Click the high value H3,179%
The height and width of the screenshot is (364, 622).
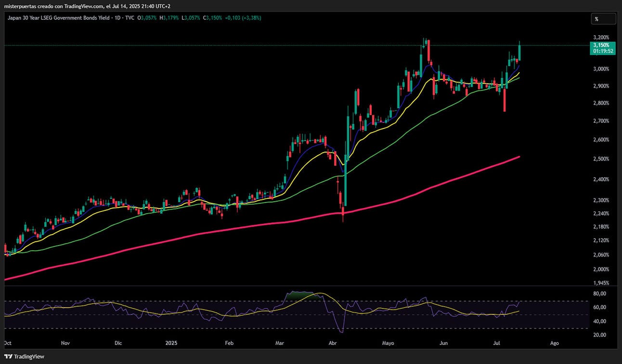169,18
